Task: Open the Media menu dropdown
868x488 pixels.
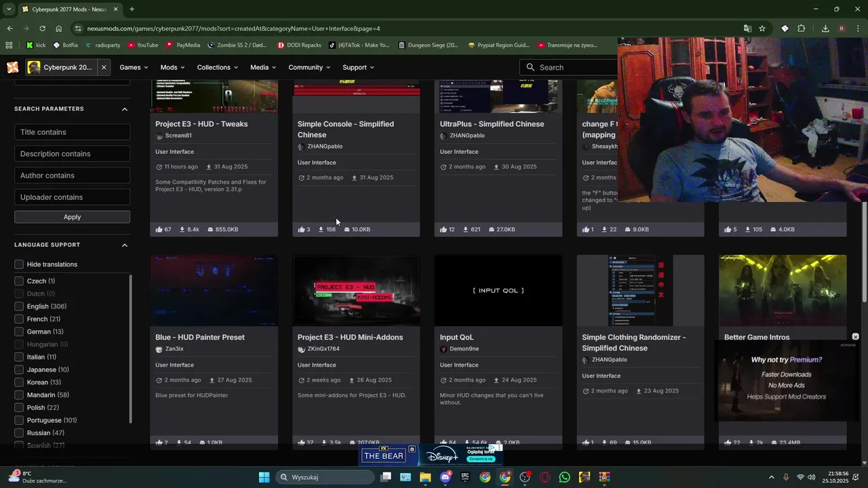Action: [x=263, y=67]
